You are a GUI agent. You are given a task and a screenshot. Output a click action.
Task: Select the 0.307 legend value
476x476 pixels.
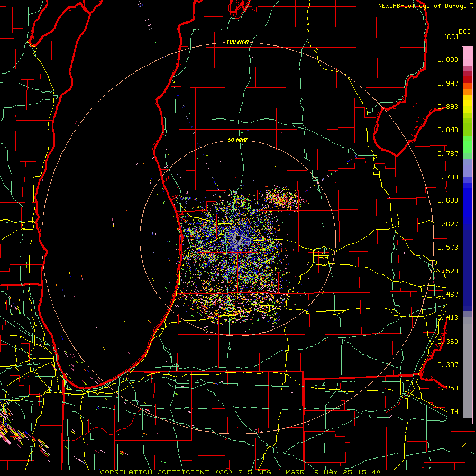click(x=448, y=365)
